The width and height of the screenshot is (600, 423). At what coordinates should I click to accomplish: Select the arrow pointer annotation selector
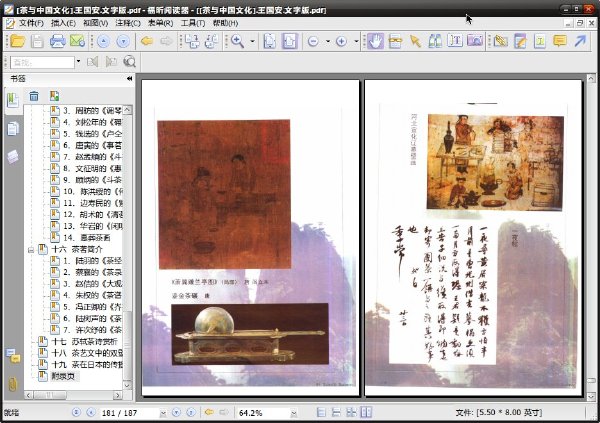pos(415,41)
